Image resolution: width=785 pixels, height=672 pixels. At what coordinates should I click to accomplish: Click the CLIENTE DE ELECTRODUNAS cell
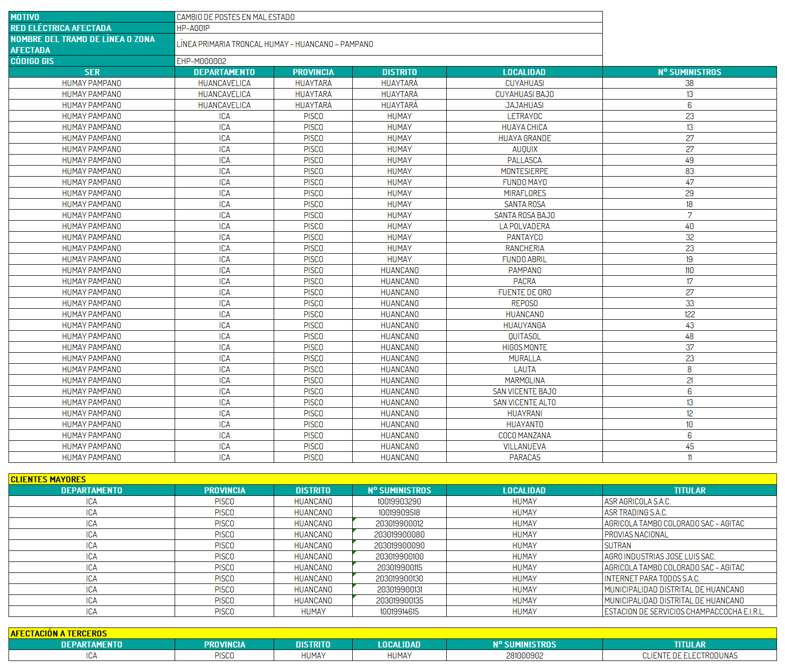689,655
